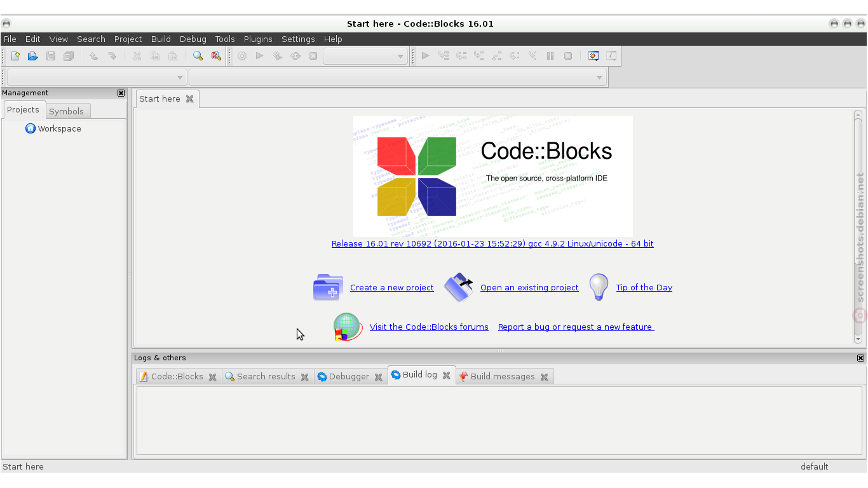This screenshot has height=488, width=868.
Task: Select the Projects tab
Action: 24,109
